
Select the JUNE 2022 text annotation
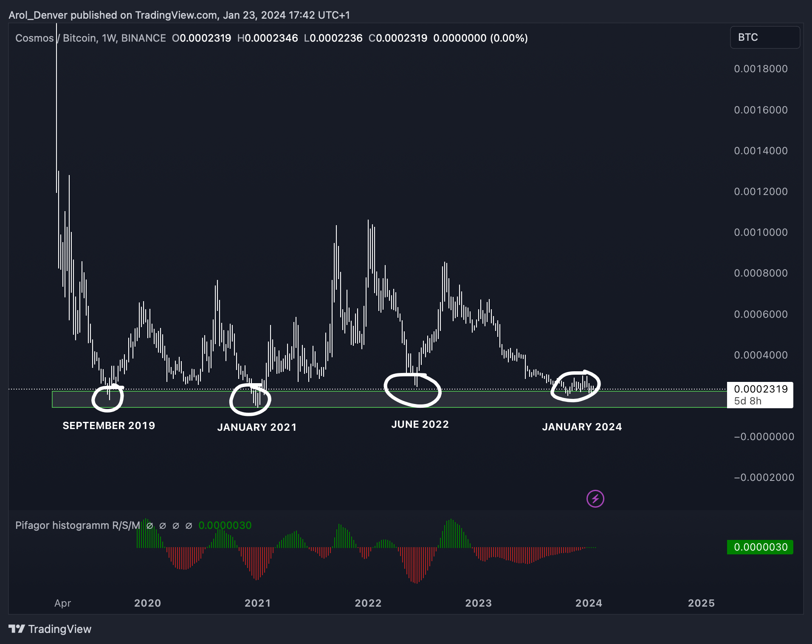(420, 424)
